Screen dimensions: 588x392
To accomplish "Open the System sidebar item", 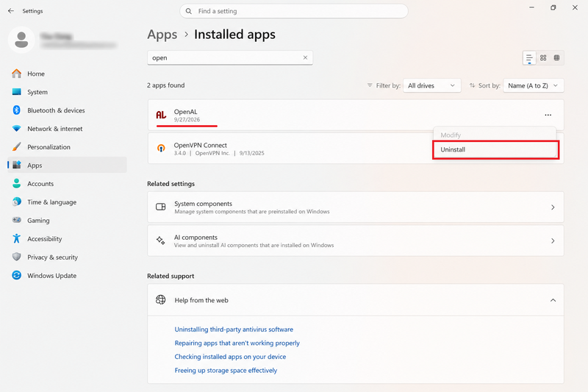I will point(67,92).
